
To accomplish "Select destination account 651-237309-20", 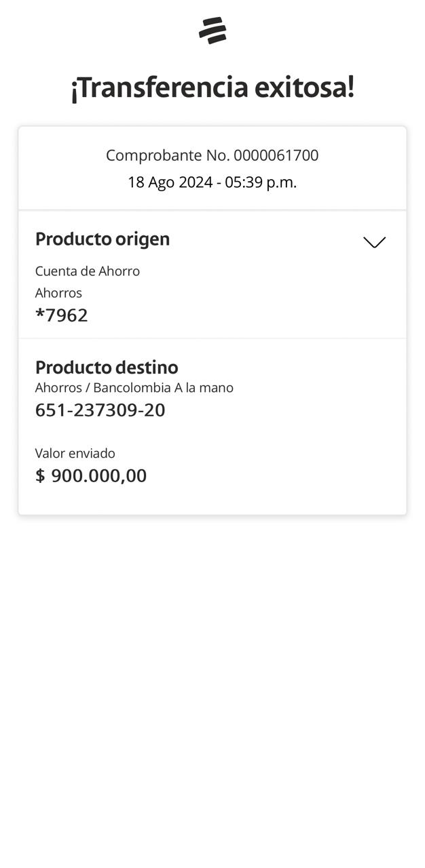I will pos(100,410).
